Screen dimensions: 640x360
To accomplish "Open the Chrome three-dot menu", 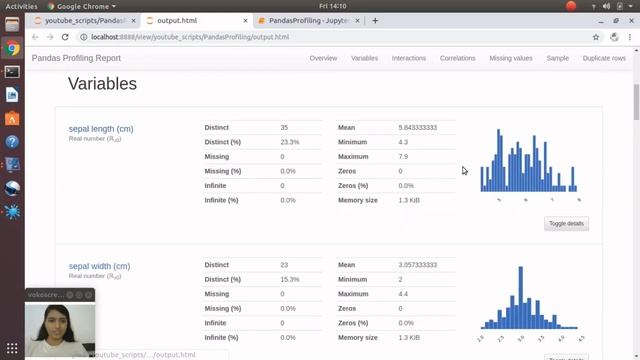I will coord(630,37).
